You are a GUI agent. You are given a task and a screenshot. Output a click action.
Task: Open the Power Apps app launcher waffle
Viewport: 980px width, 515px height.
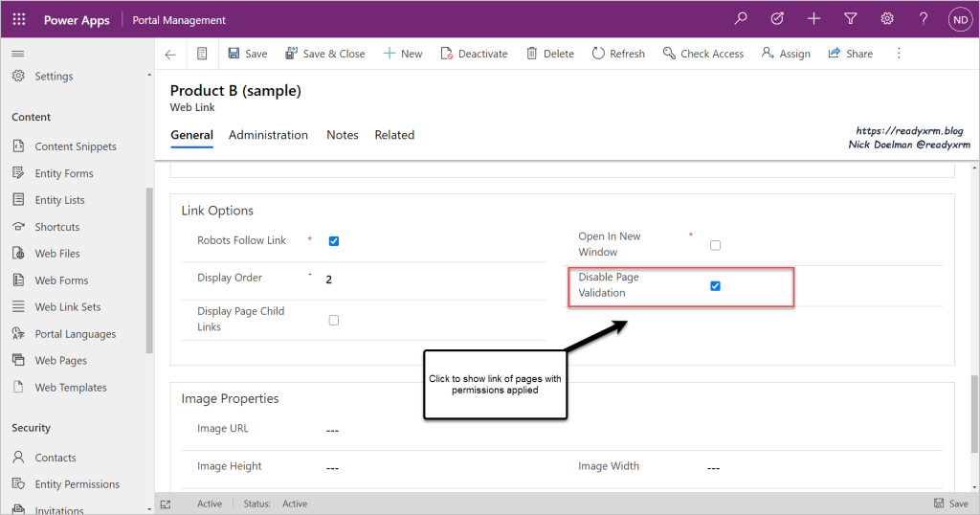click(x=19, y=19)
